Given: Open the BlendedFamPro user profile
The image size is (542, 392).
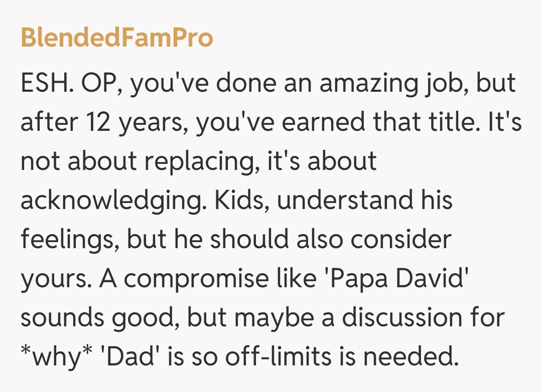Looking at the screenshot, I should [117, 38].
